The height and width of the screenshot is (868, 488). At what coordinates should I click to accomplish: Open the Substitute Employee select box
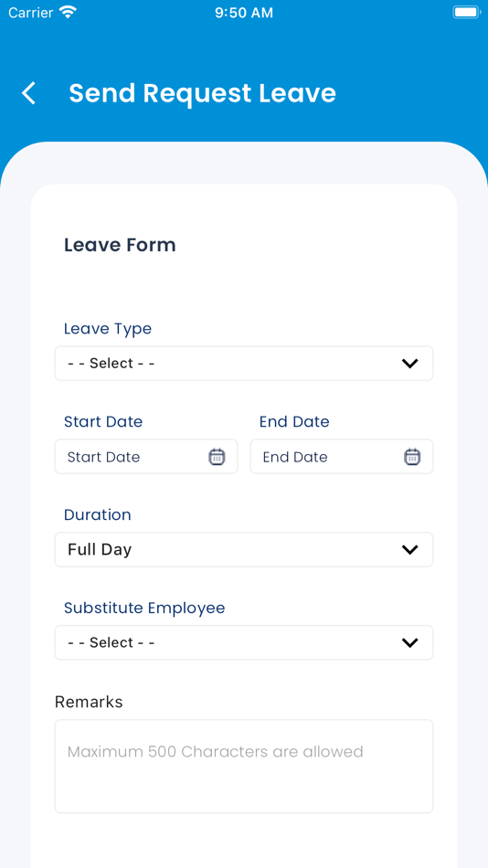point(244,642)
